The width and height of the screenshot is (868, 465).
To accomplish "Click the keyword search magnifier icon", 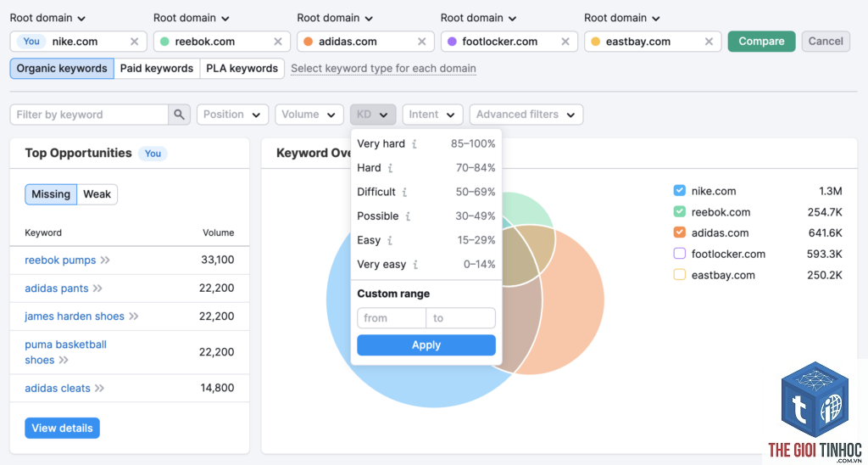I will coord(179,115).
